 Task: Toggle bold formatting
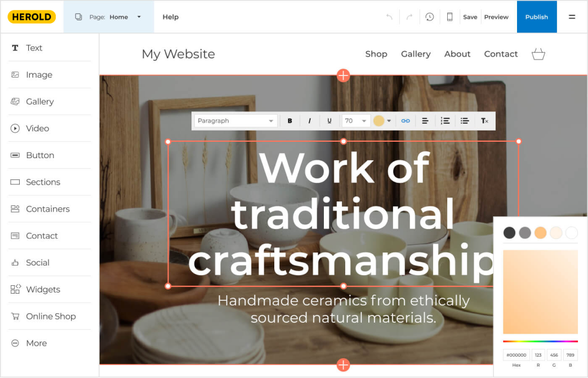click(289, 120)
